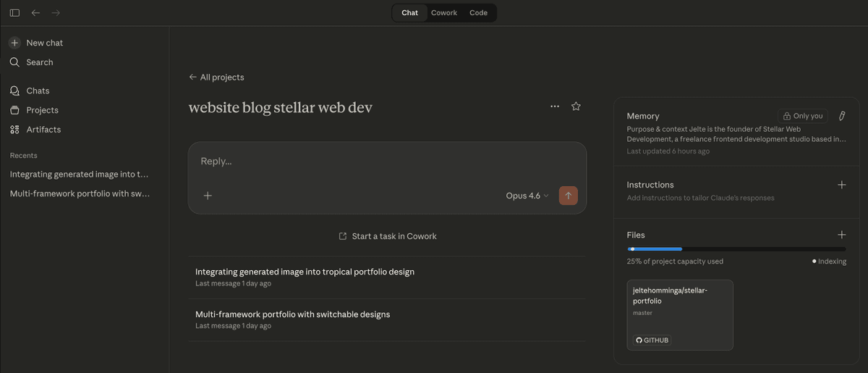
Task: Switch to the Cowork tab
Action: [x=444, y=13]
